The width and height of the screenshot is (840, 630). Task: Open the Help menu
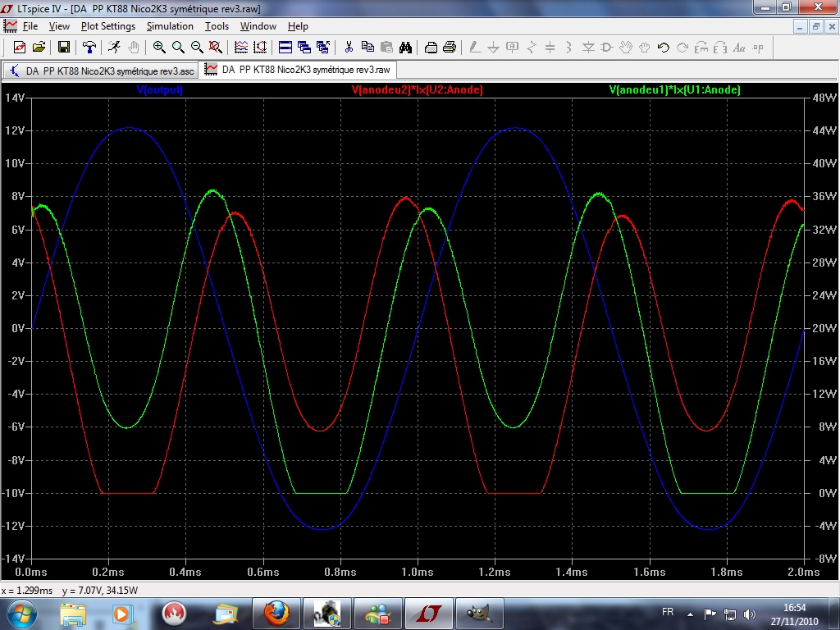[x=298, y=25]
